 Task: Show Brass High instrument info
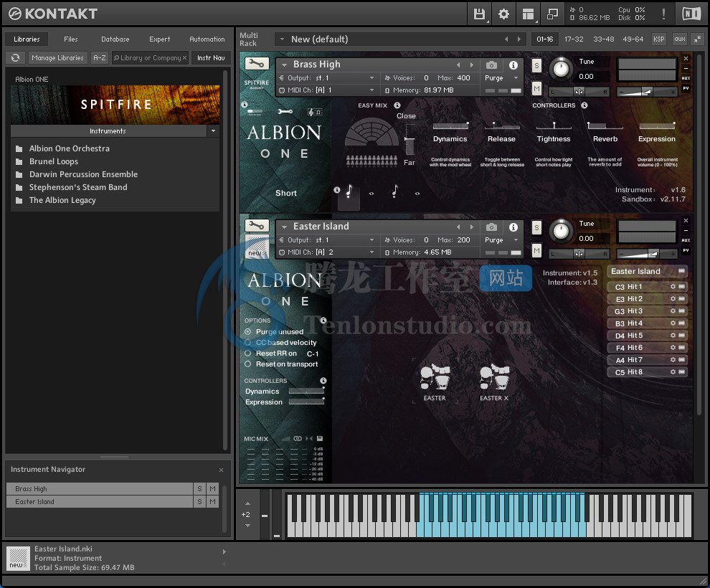(513, 65)
